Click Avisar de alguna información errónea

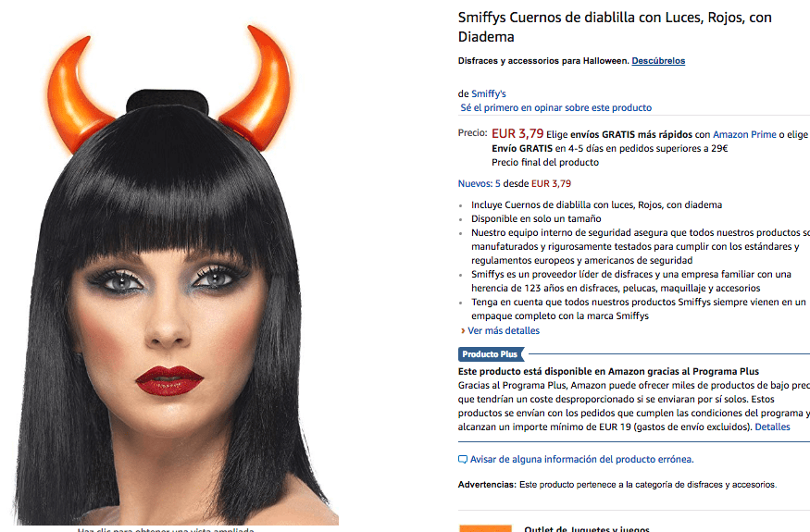pos(581,460)
